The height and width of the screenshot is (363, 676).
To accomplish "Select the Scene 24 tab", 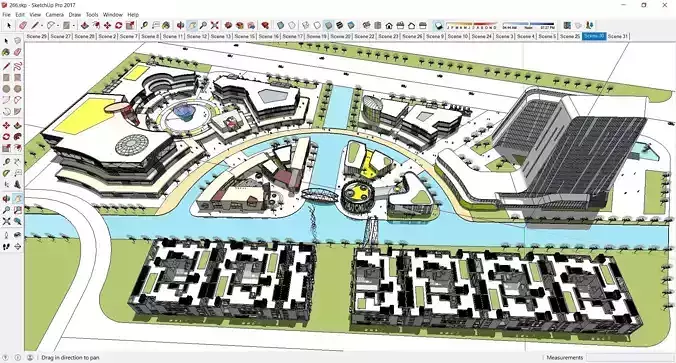I will pyautogui.click(x=482, y=37).
